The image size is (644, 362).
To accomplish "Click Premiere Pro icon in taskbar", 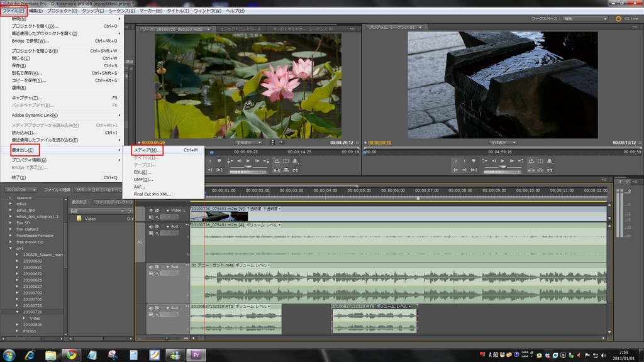I will (x=196, y=355).
